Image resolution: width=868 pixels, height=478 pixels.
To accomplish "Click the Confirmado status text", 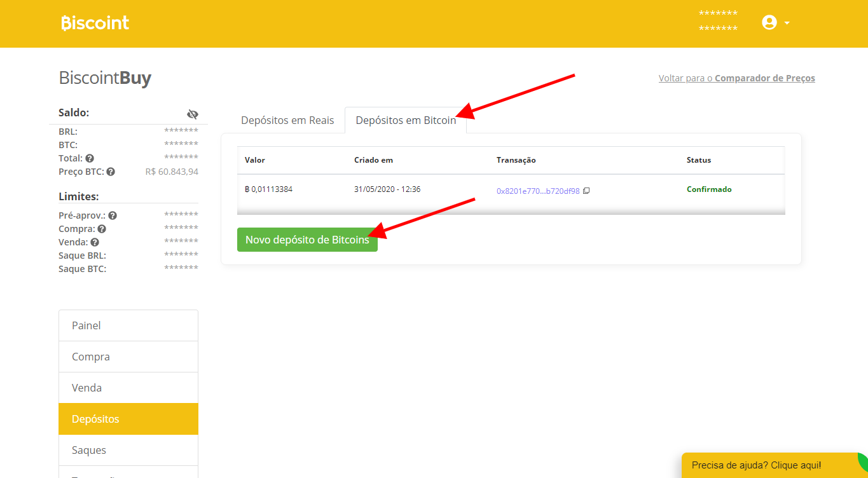I will (x=709, y=189).
